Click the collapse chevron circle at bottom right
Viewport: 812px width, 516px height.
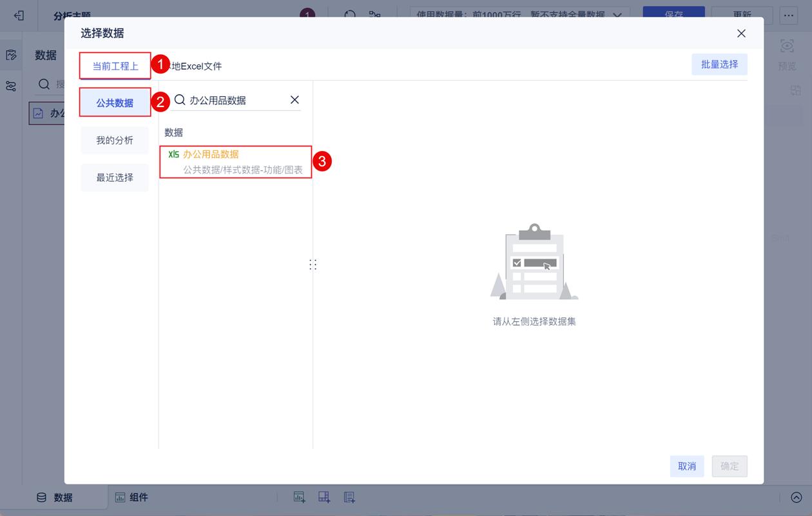tap(797, 497)
